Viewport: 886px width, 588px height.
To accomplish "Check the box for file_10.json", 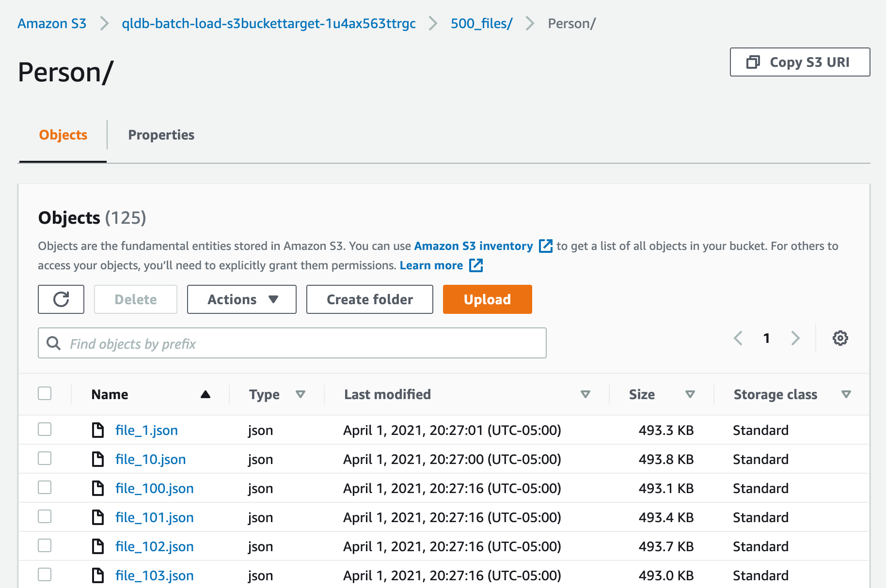I will coord(45,458).
